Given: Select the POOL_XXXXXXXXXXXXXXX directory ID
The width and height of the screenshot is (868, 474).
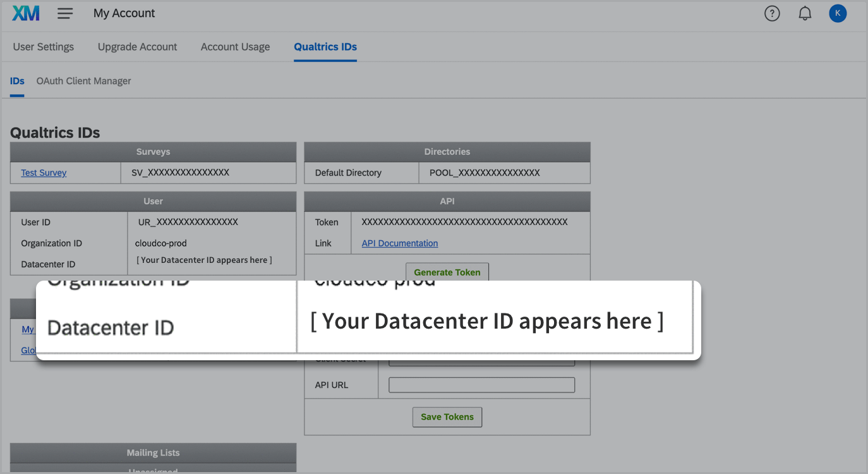Looking at the screenshot, I should click(x=485, y=173).
